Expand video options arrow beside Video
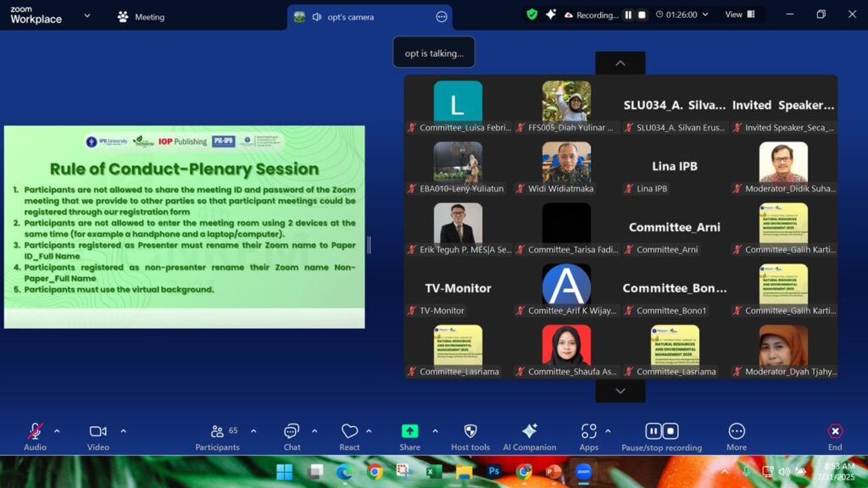The width and height of the screenshot is (868, 488). 123,430
